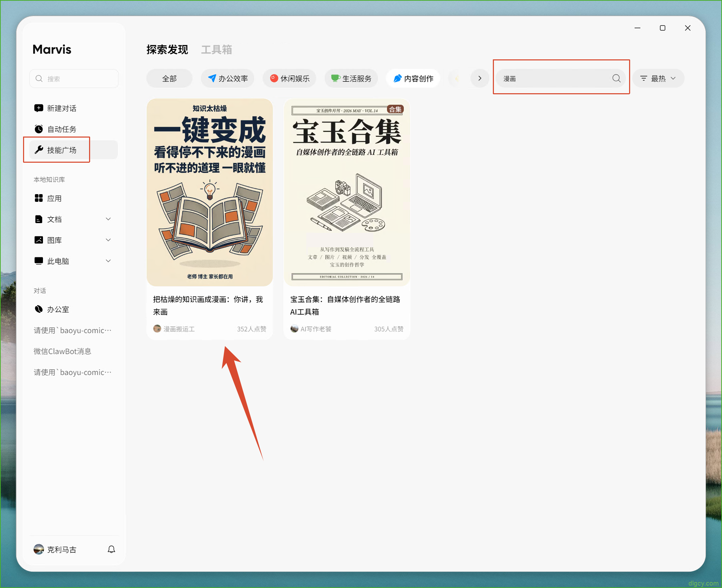The width and height of the screenshot is (722, 588).
Task: Show more categories with the right arrow
Action: 480,78
